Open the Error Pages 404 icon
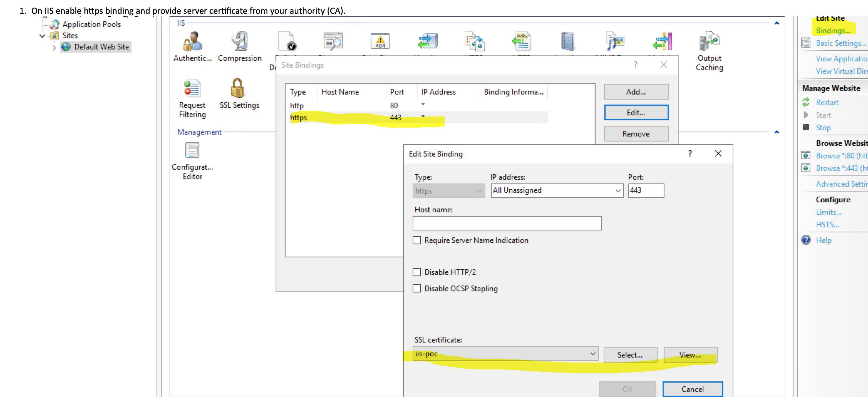Screen dimensions: 868x397 coord(380,41)
